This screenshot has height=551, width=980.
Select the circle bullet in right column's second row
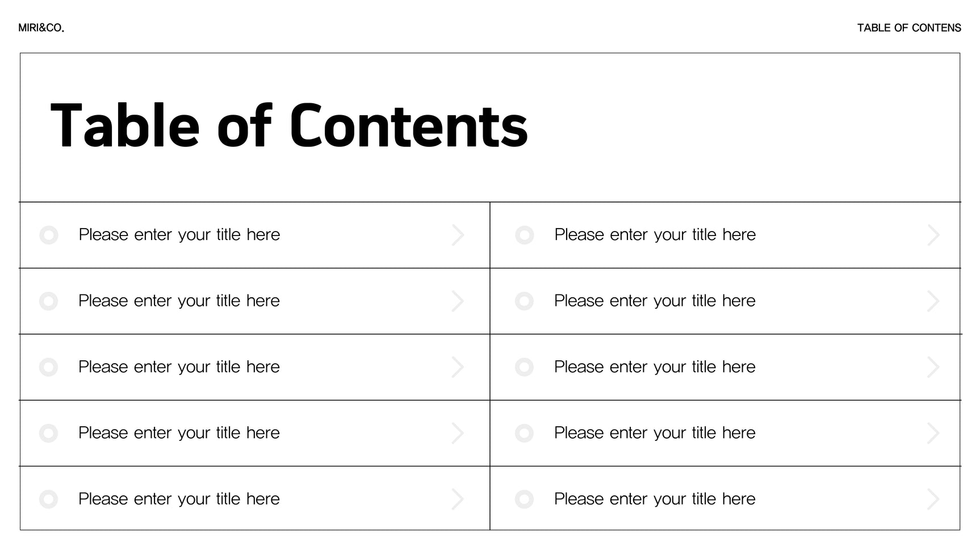(524, 301)
